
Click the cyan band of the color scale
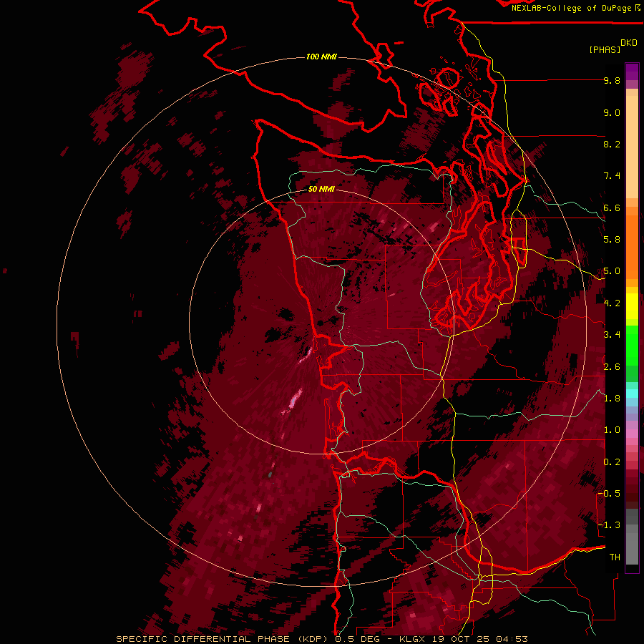(632, 393)
